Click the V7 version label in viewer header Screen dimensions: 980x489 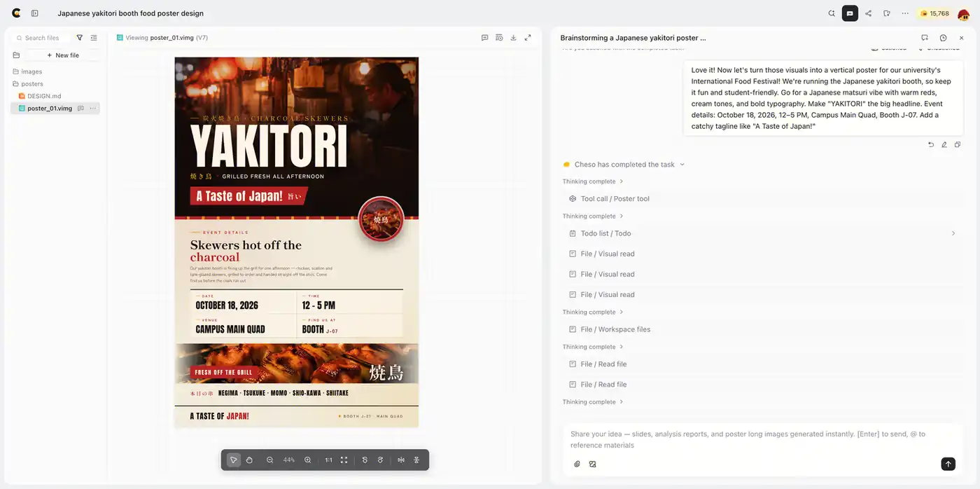pyautogui.click(x=202, y=38)
